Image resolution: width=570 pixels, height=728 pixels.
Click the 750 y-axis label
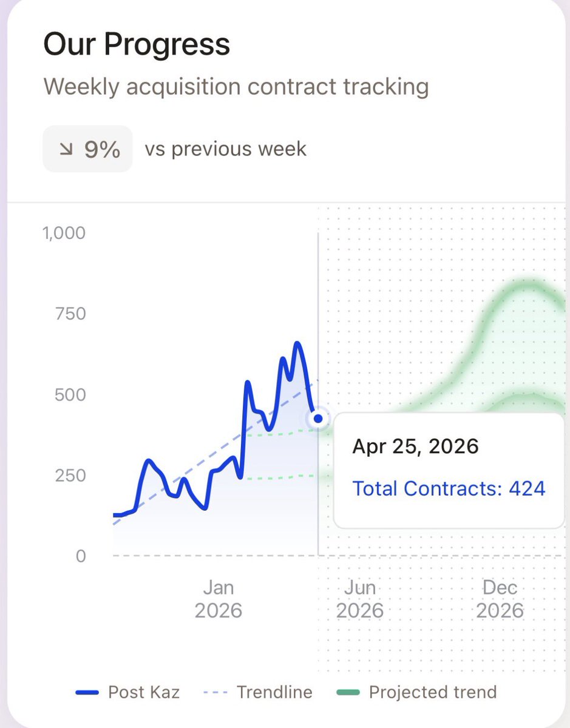pyautogui.click(x=69, y=314)
